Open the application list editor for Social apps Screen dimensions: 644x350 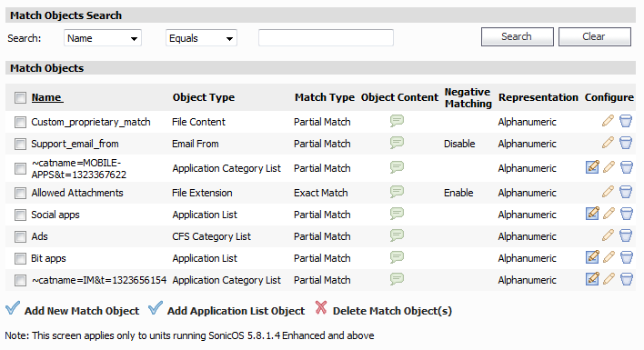[x=592, y=214]
